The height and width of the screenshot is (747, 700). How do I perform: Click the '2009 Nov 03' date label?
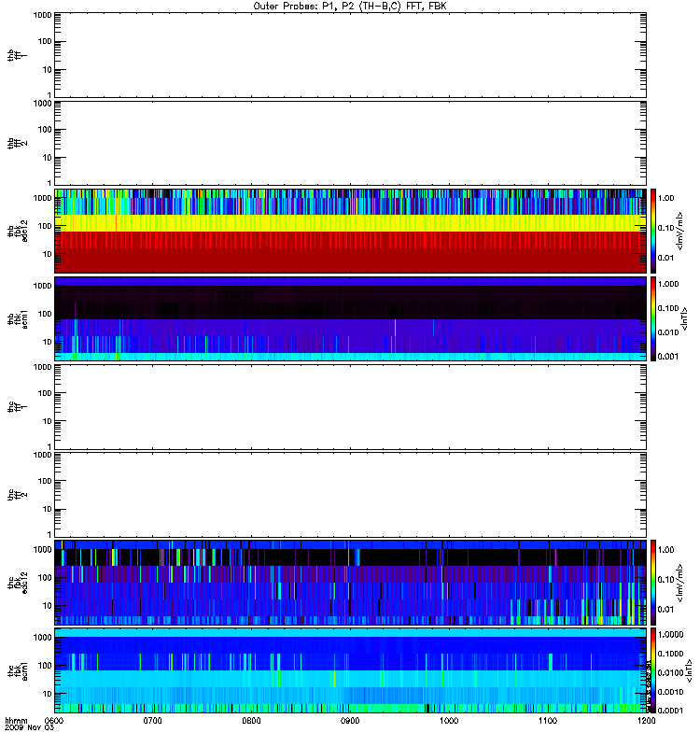click(x=29, y=727)
